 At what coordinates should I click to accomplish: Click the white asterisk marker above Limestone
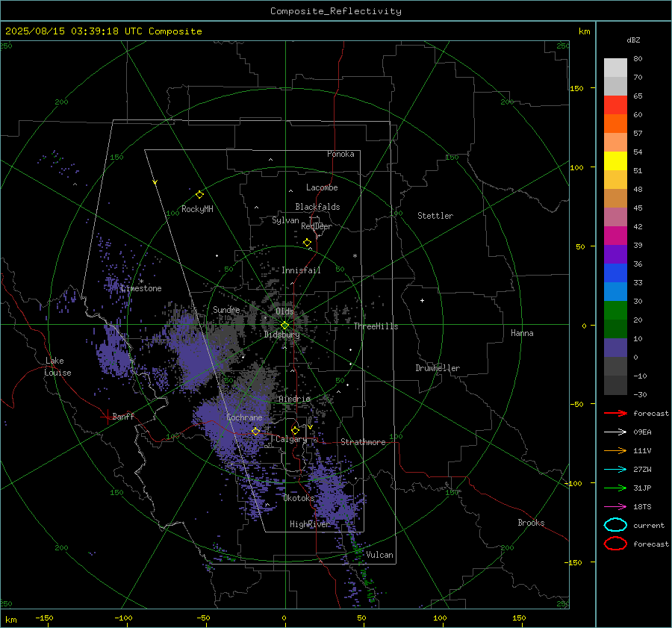pos(141,282)
